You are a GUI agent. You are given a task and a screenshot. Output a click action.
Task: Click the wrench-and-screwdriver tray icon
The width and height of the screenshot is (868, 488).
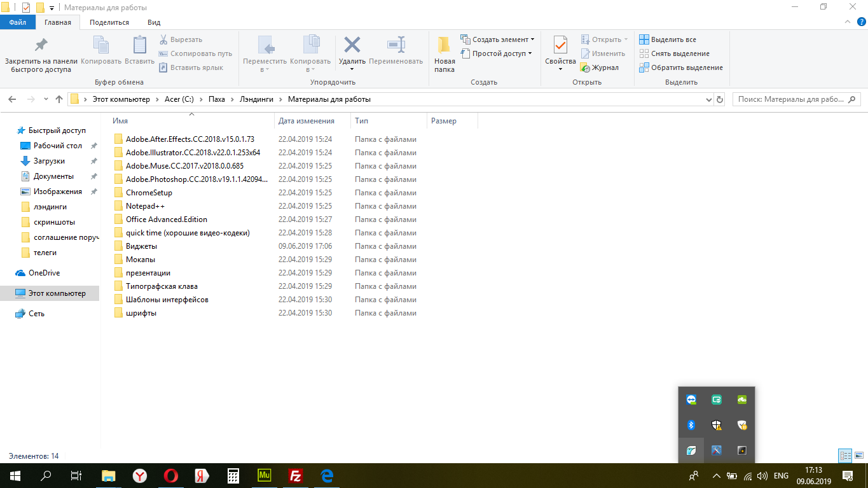[717, 450]
